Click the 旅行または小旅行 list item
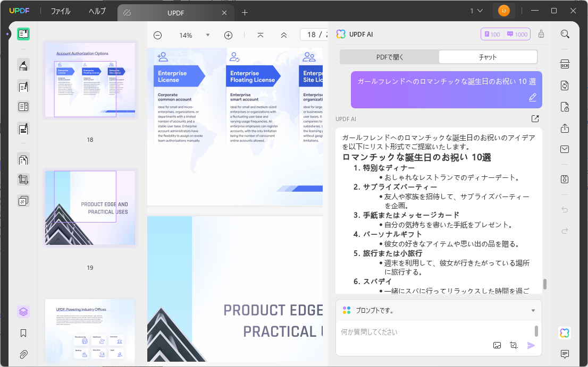Viewport: 588px width, 367px height. [393, 253]
